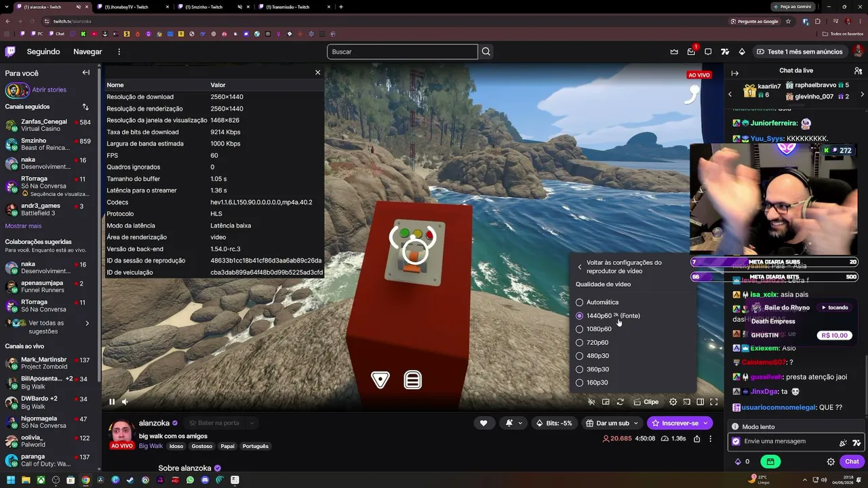Click the Buscar search field
This screenshot has height=488, width=868.
[x=403, y=52]
